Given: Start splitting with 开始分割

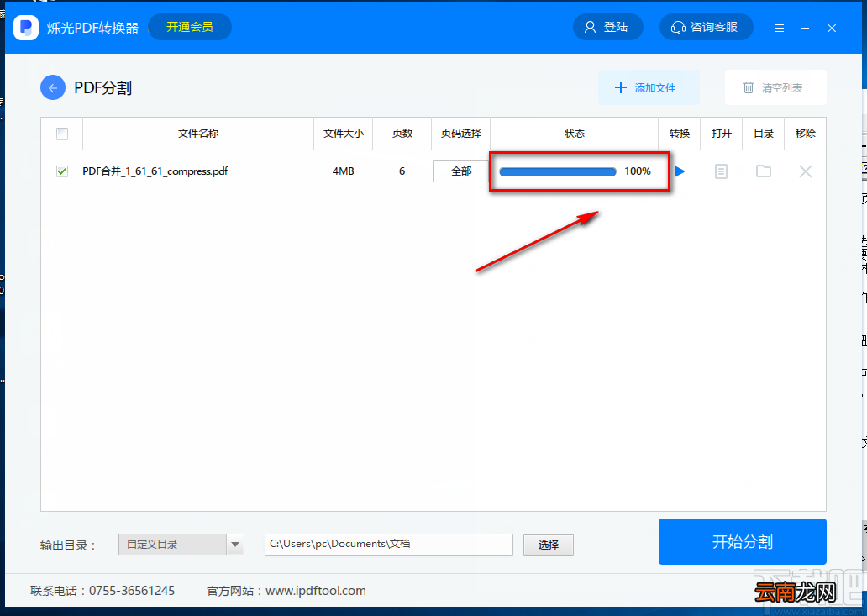Looking at the screenshot, I should (x=742, y=541).
